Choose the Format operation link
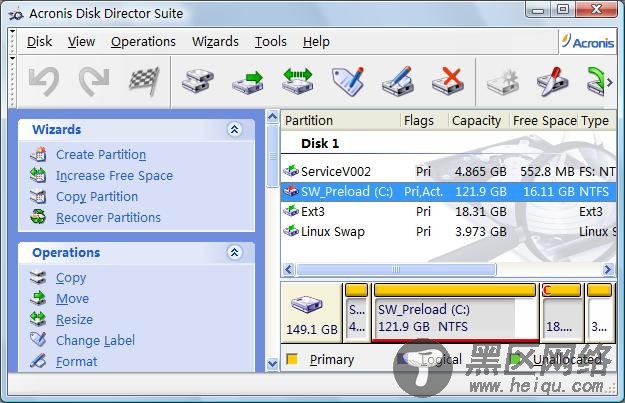Image resolution: width=625 pixels, height=403 pixels. (x=77, y=361)
